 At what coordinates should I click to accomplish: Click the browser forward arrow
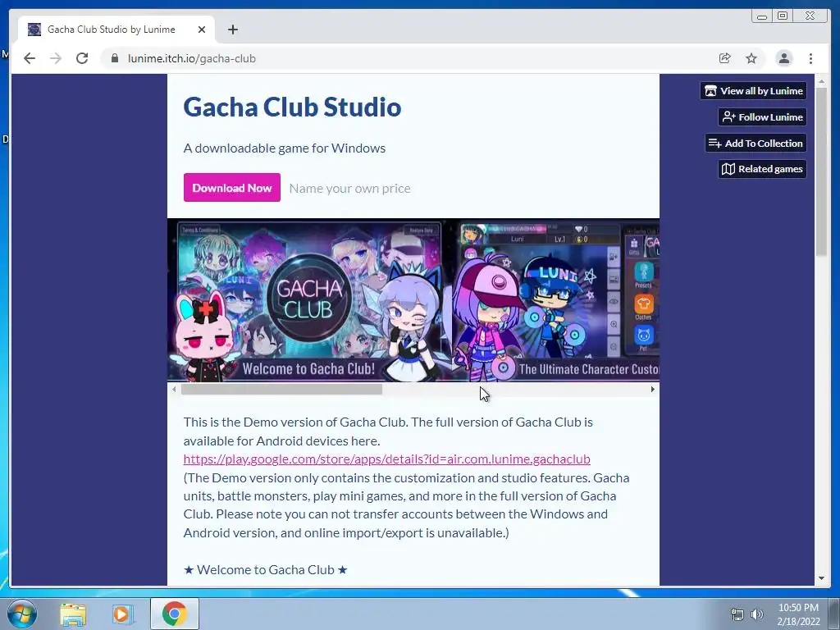56,58
